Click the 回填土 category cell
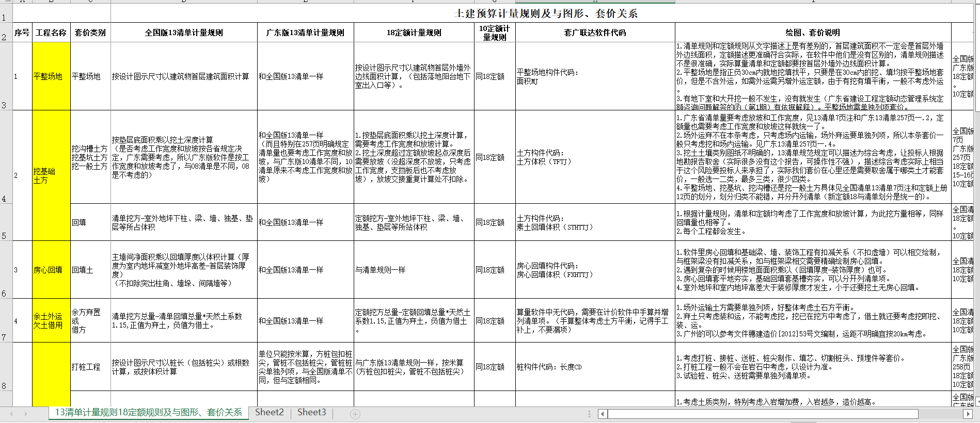The width and height of the screenshot is (980, 423). tap(90, 270)
